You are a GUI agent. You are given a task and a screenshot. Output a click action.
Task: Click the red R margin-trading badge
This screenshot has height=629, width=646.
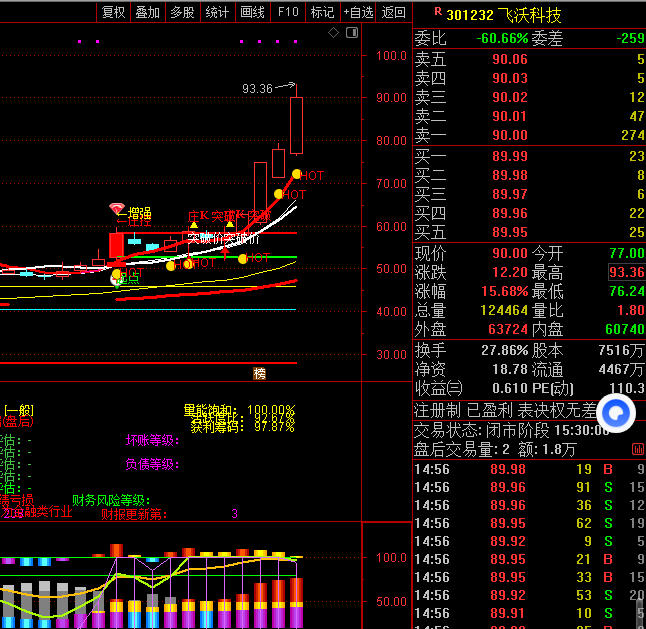click(x=438, y=13)
